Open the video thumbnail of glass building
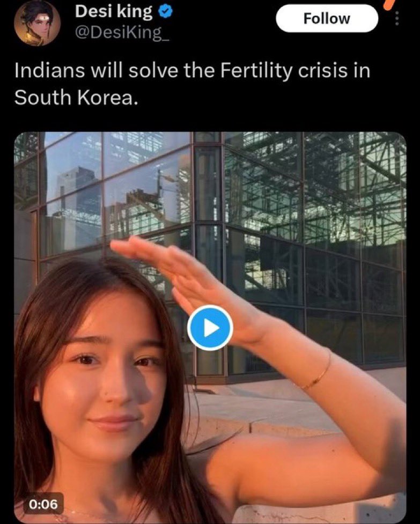 (210, 328)
